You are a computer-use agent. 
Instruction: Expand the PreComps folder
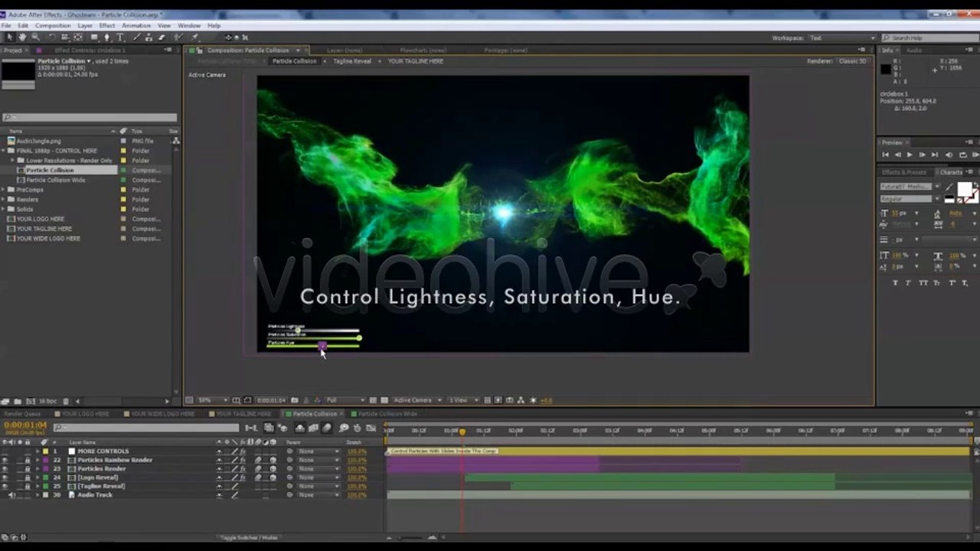pos(4,190)
